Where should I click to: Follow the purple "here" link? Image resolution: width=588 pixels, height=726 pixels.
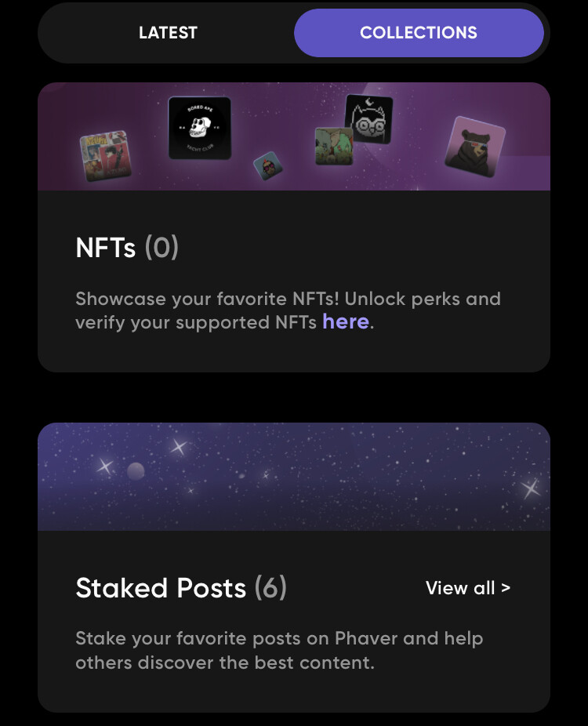pyautogui.click(x=346, y=321)
